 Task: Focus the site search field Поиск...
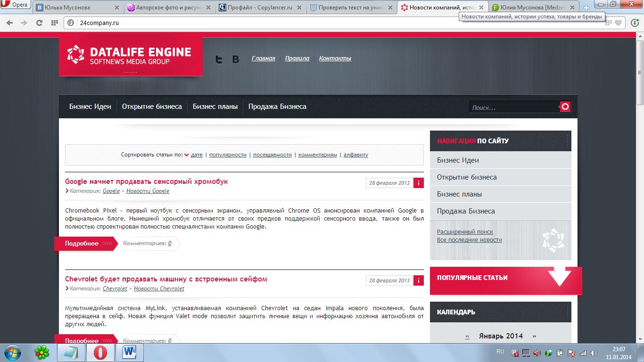tap(514, 107)
